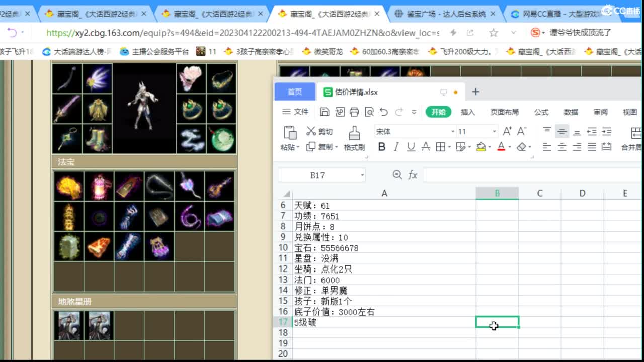Apply cell borders icon
Image resolution: width=644 pixels, height=362 pixels.
[x=440, y=147]
